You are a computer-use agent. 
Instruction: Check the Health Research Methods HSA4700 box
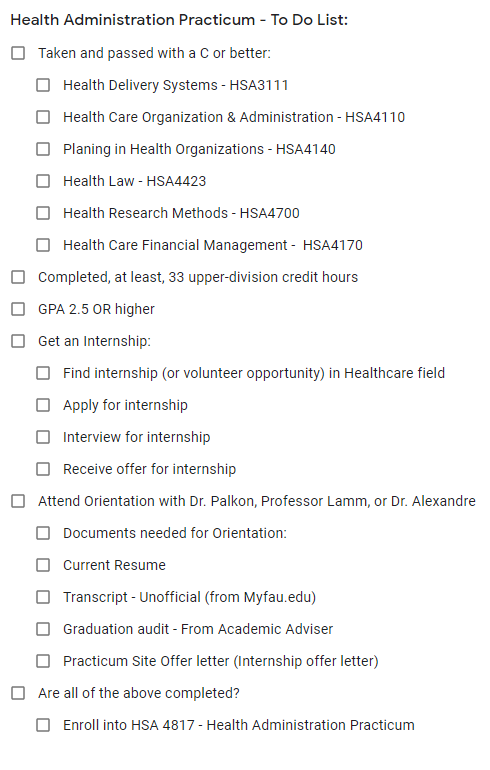(x=43, y=213)
